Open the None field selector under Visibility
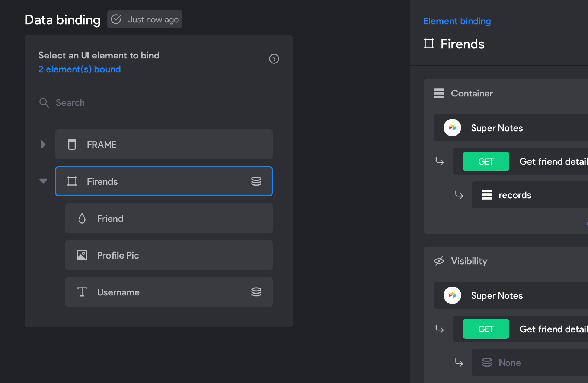 pos(530,363)
